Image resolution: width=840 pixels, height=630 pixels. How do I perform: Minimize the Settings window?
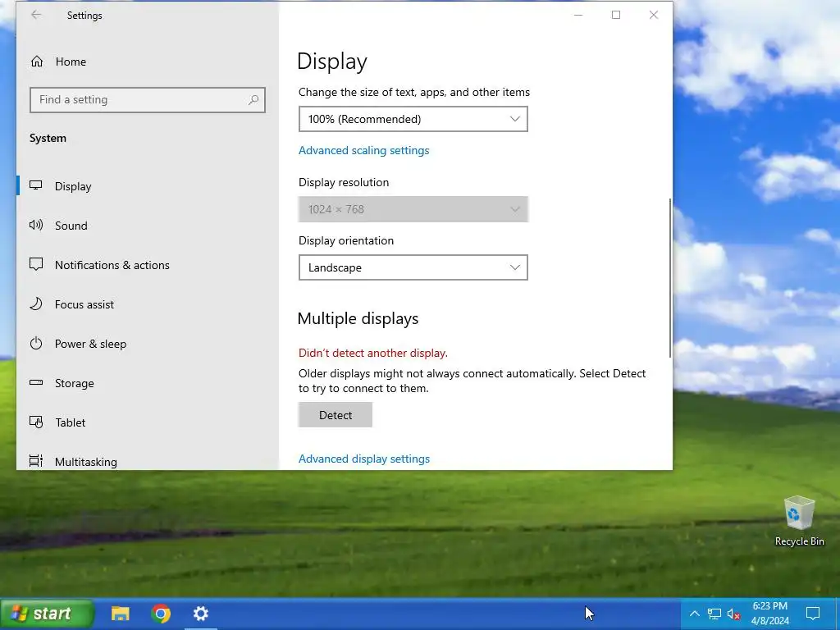click(x=578, y=15)
